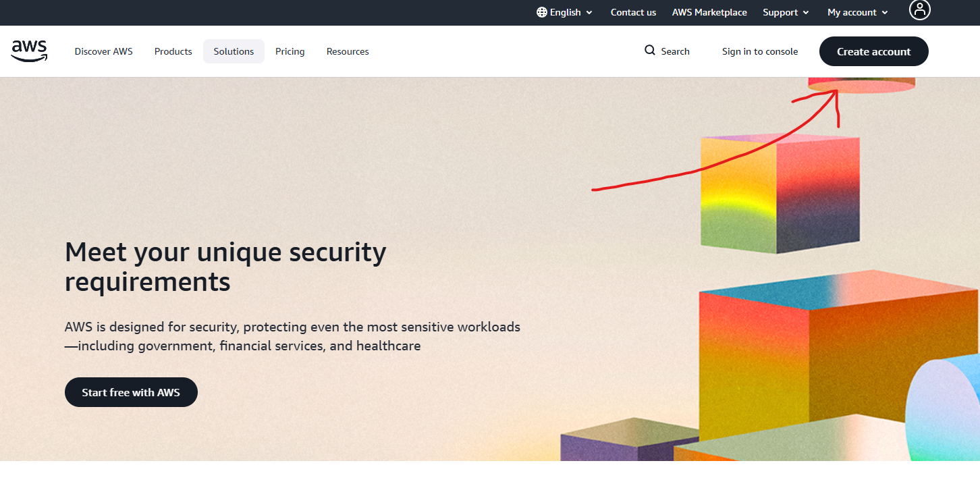Viewport: 980px width, 486px height.
Task: Open the Products menu
Action: (x=173, y=51)
